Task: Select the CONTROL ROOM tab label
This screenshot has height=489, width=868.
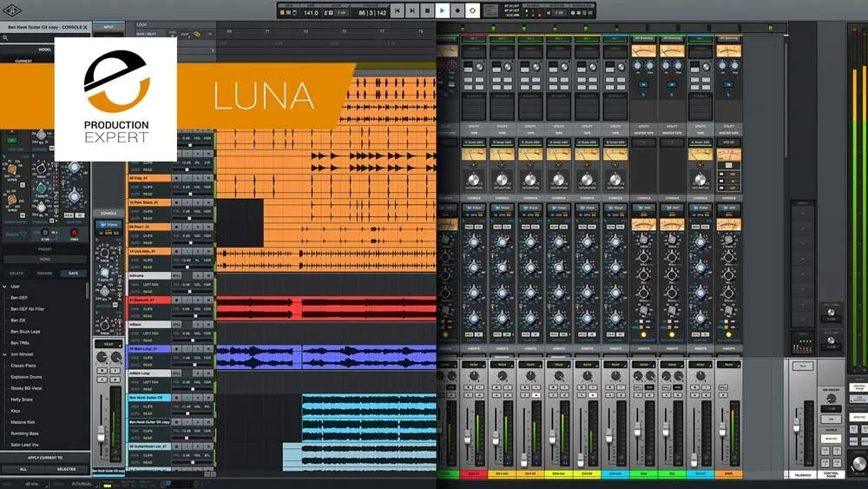Action: 831,475
